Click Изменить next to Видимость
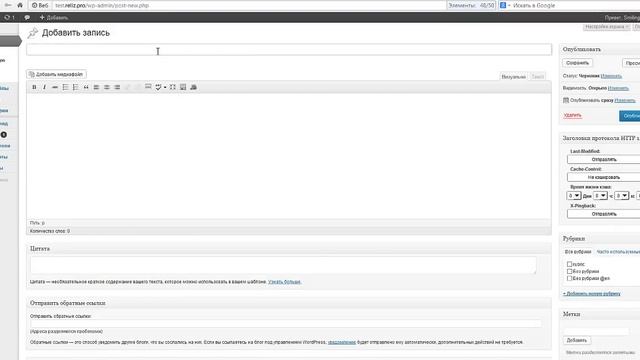Viewport: 640px width, 360px height. pyautogui.click(x=618, y=88)
